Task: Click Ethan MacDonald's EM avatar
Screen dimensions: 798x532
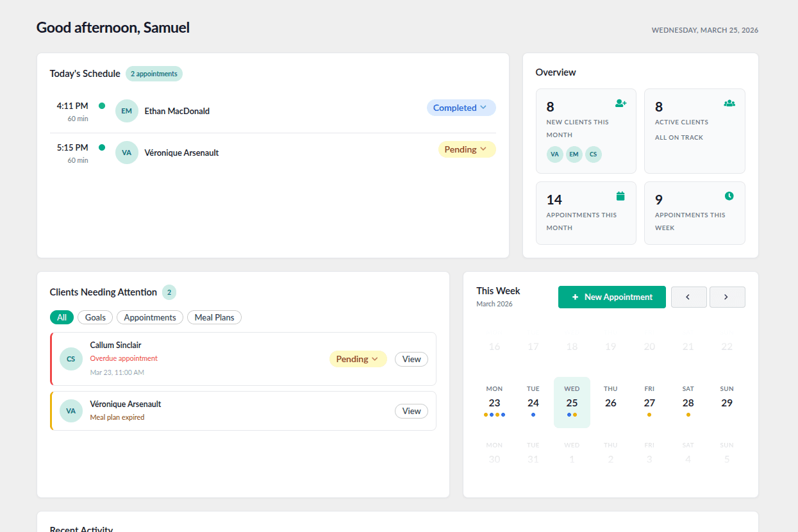Action: coord(126,110)
